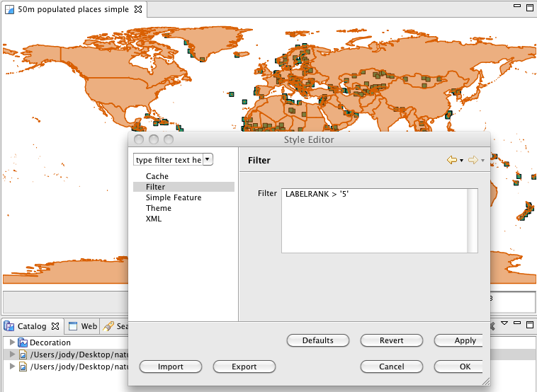Click the Export button

244,367
